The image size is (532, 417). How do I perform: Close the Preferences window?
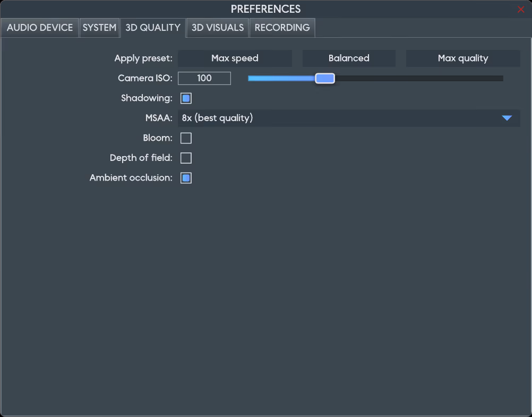[521, 10]
